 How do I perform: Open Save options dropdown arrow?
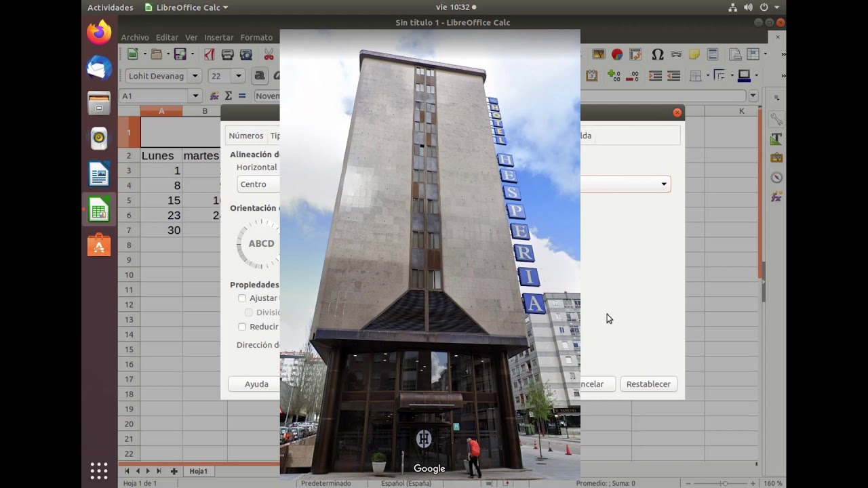(193, 54)
